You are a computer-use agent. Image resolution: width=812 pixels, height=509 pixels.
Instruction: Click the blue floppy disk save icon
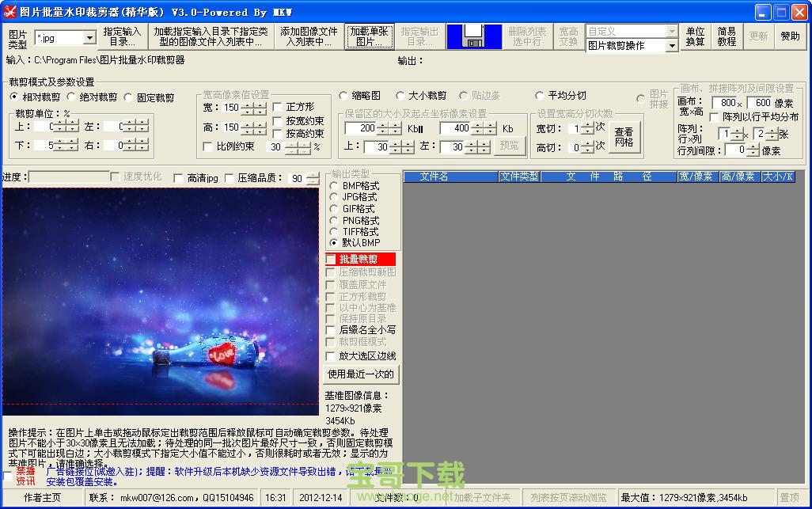click(x=474, y=36)
